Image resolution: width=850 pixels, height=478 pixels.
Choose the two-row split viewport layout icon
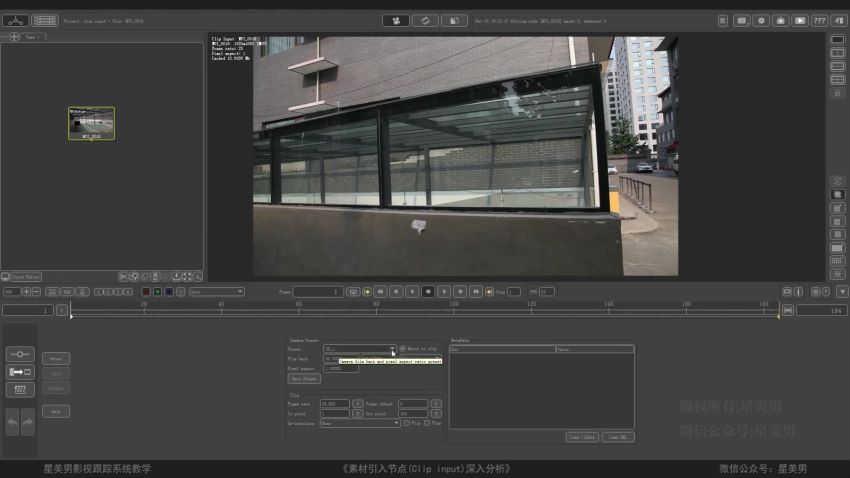tap(838, 66)
